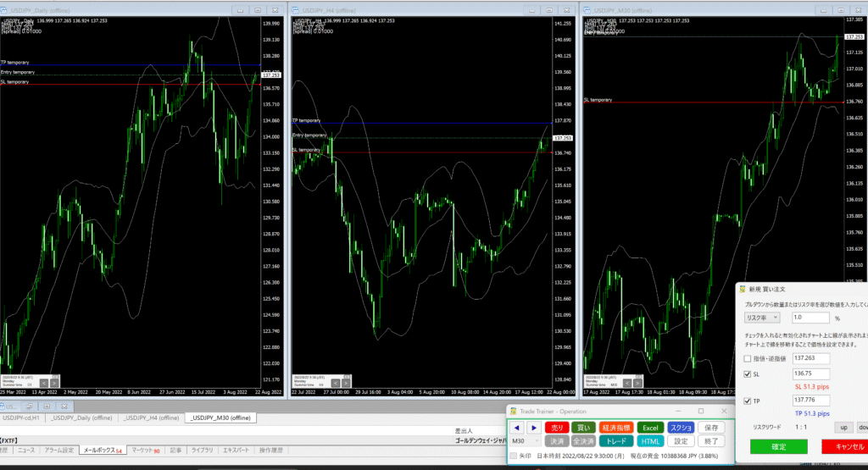Click the Daily chart's '<' previous button
This screenshot has height=470, width=868.
(44, 383)
